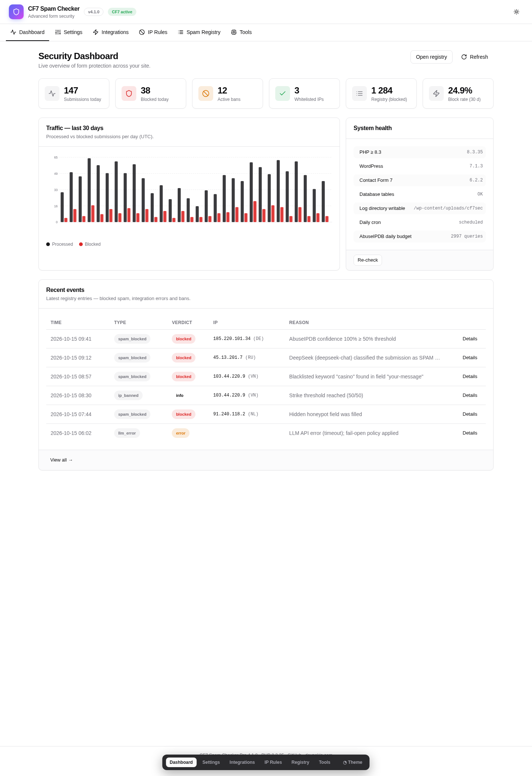Screen dimensions: 532x776
Task: Switch to the Settings tab in top navigation
Action: pyautogui.click(x=69, y=32)
